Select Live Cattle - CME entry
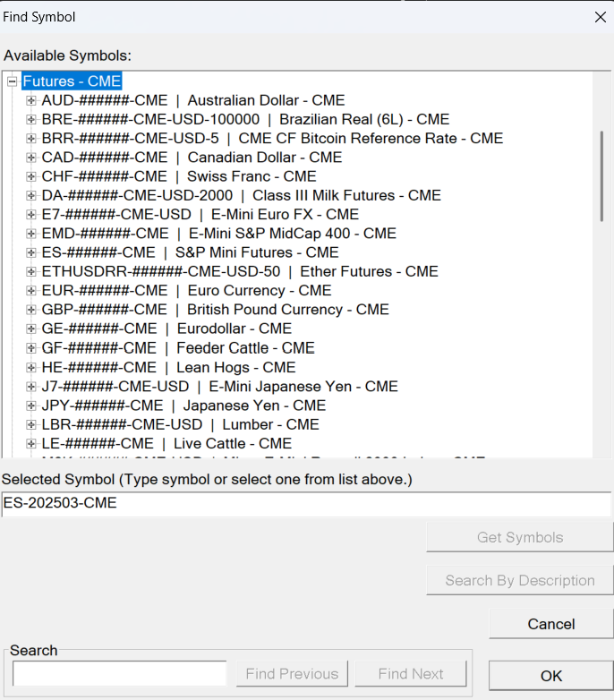Viewport: 614px width, 700px height. (166, 443)
